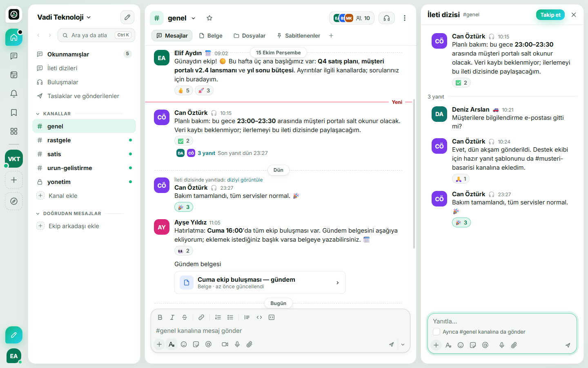Mention someone in thread reply box
The image size is (588, 368).
[x=485, y=345]
